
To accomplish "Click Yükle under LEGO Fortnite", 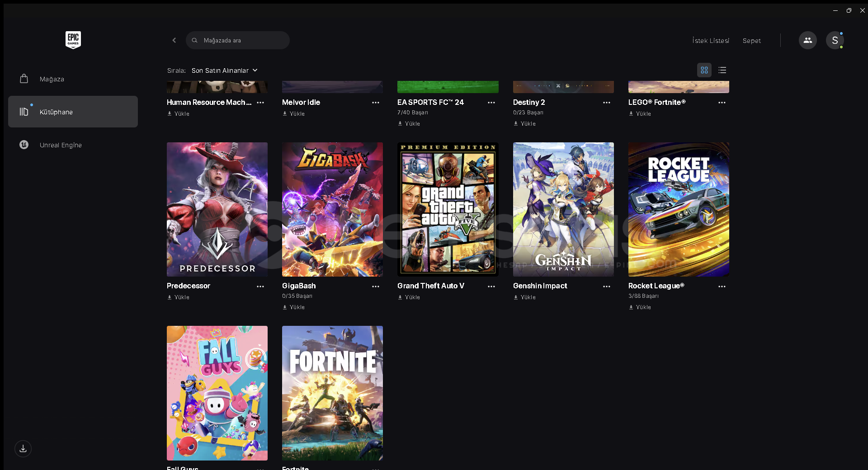I will (x=640, y=114).
